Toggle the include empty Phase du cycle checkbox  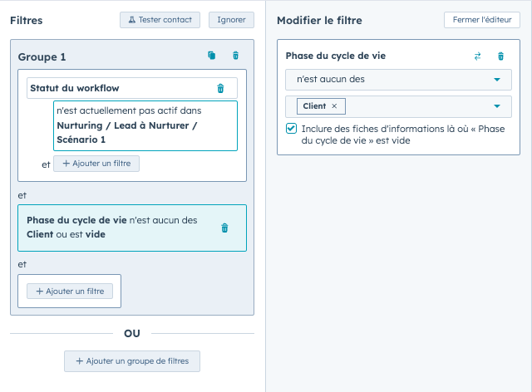[291, 129]
